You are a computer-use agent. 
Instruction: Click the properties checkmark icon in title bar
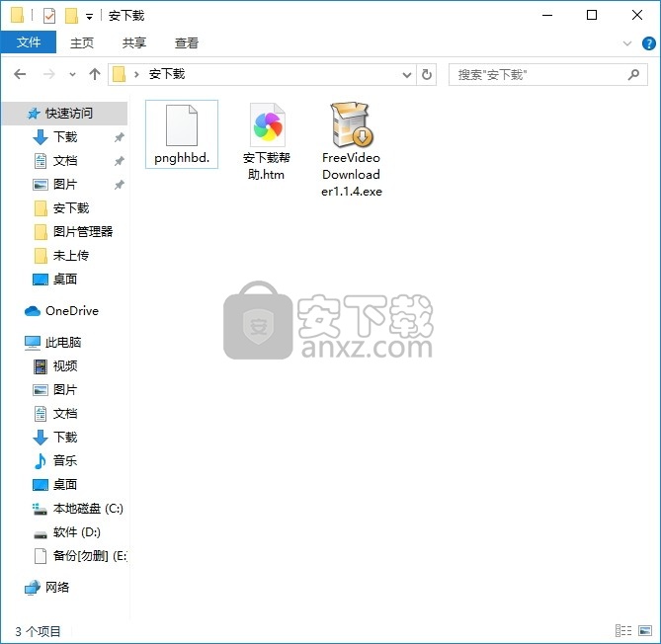point(49,16)
